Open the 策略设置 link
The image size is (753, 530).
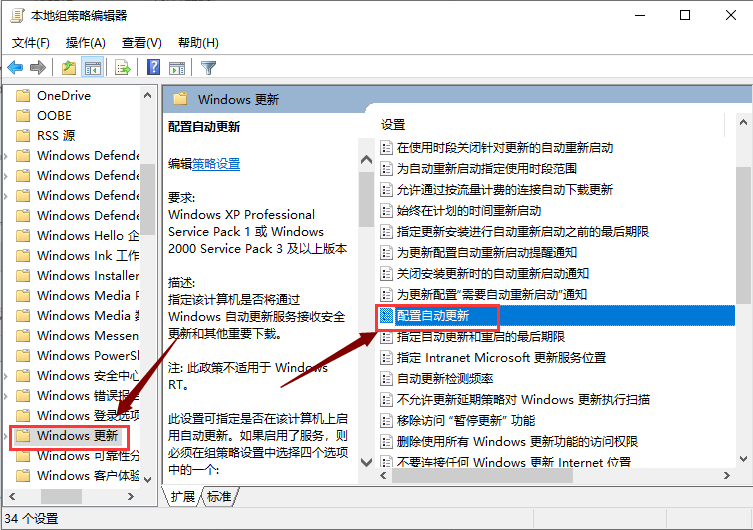216,164
